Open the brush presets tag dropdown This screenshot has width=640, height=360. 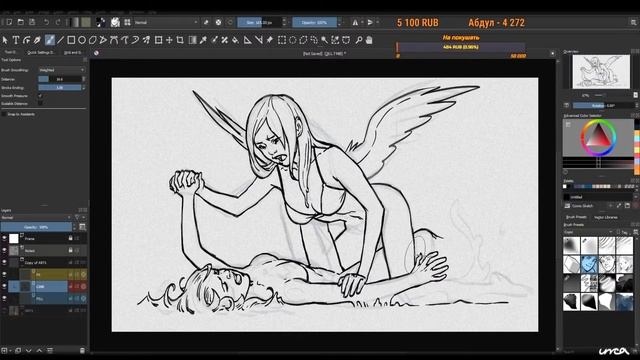point(588,232)
